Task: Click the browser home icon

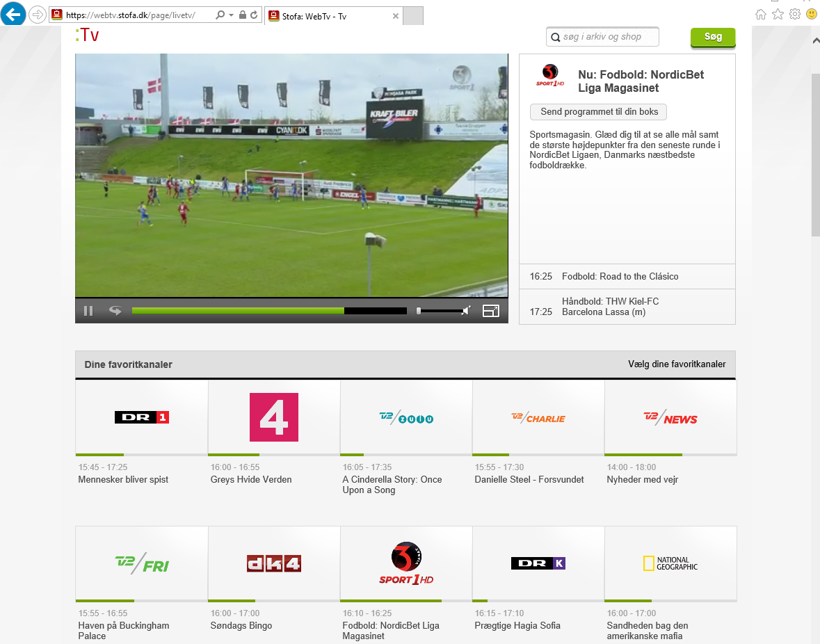Action: pos(761,13)
